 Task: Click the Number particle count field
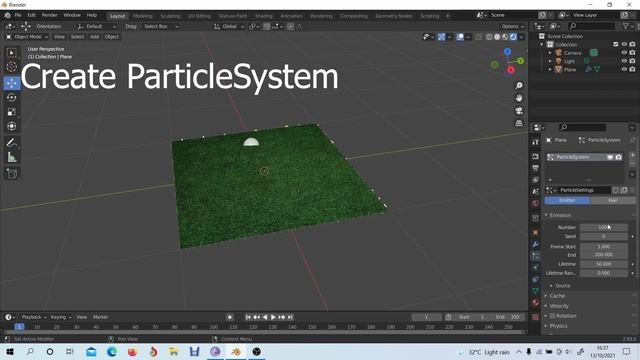[x=604, y=227]
